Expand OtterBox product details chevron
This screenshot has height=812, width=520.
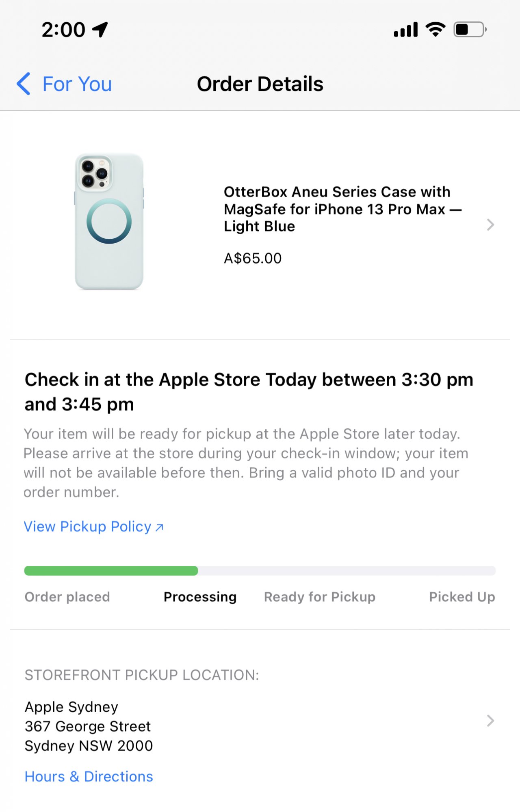[490, 225]
